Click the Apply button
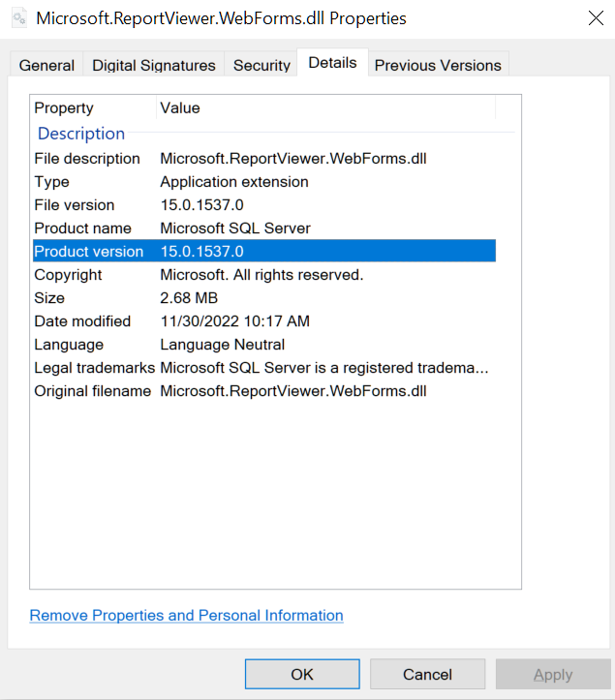This screenshot has width=615, height=700. coord(553,674)
